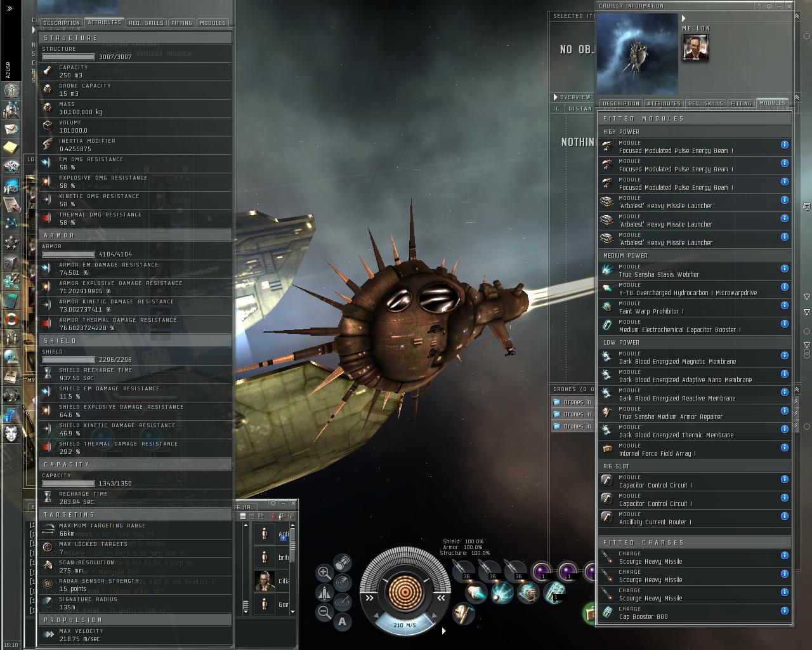
Task: Toggle the autopilot A button
Action: (343, 621)
